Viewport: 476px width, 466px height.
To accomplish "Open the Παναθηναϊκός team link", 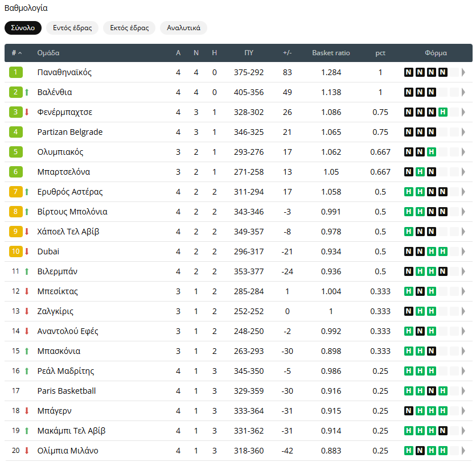I will [x=64, y=72].
